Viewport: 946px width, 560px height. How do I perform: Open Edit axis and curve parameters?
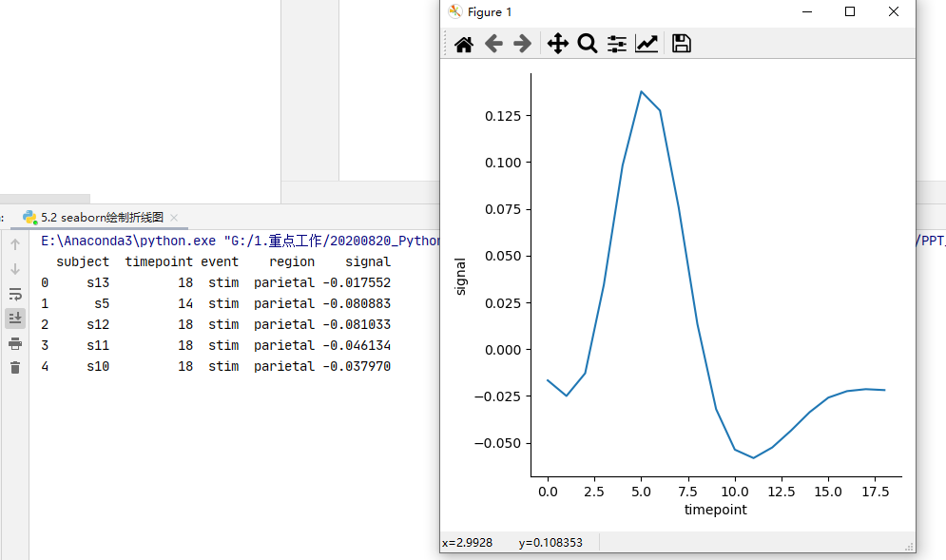click(x=647, y=44)
